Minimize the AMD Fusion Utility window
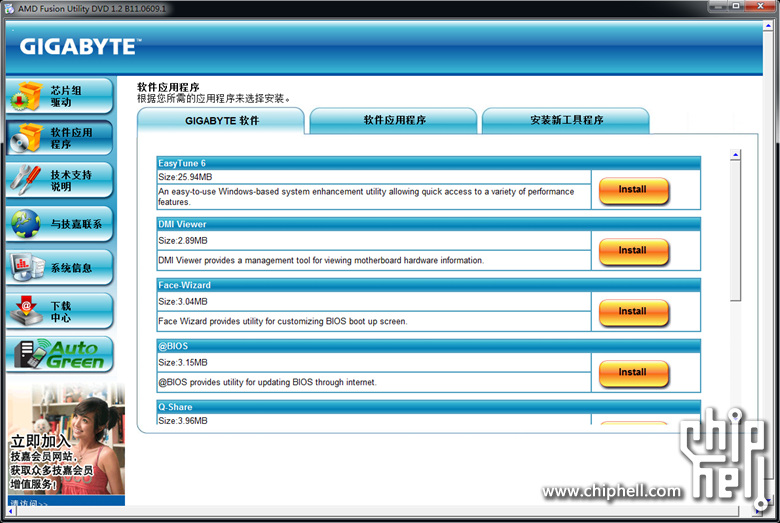The height and width of the screenshot is (523, 780). [x=717, y=6]
